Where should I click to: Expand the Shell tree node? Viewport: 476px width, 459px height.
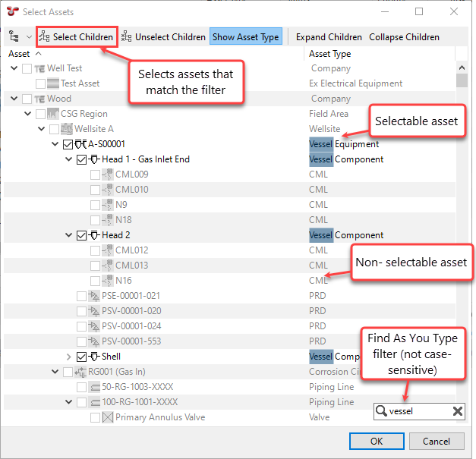pos(69,357)
